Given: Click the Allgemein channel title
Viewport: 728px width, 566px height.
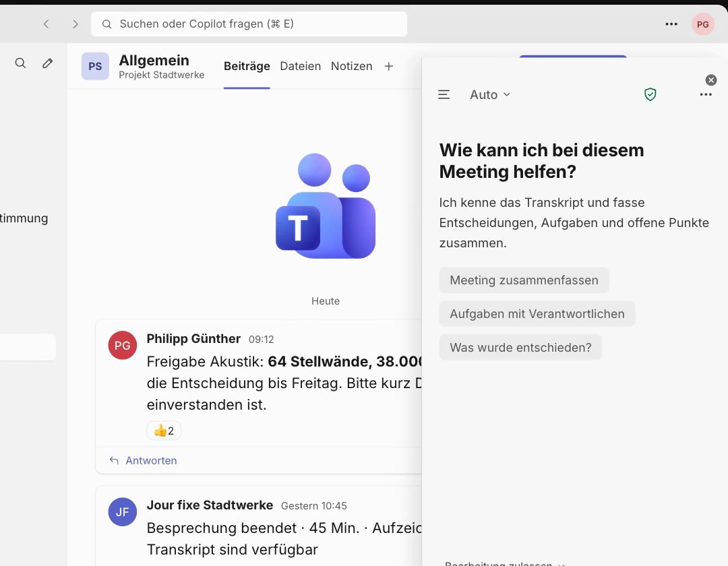Looking at the screenshot, I should click(x=154, y=61).
